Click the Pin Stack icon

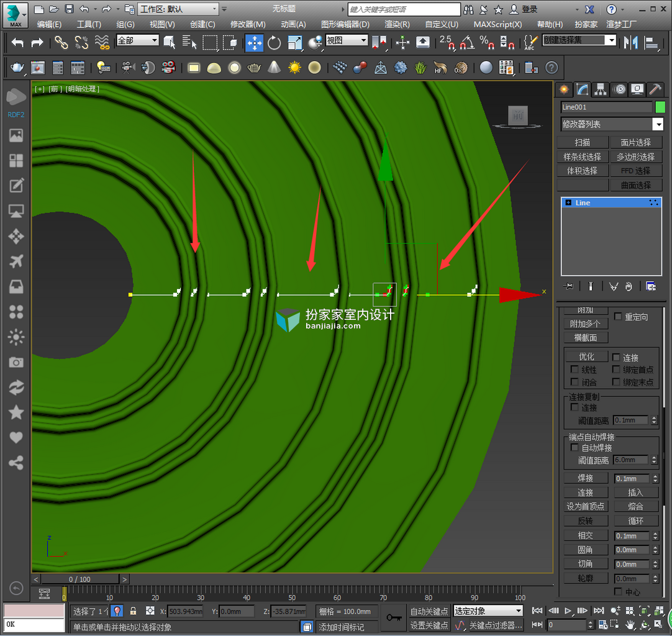click(568, 286)
